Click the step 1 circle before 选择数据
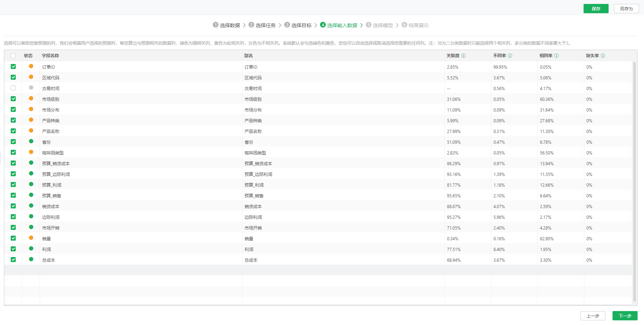Screen dimensions: 644x325 215,25
